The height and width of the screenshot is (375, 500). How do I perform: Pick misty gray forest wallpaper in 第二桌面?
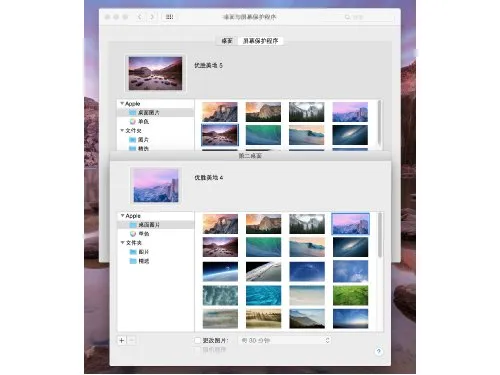coord(307,224)
